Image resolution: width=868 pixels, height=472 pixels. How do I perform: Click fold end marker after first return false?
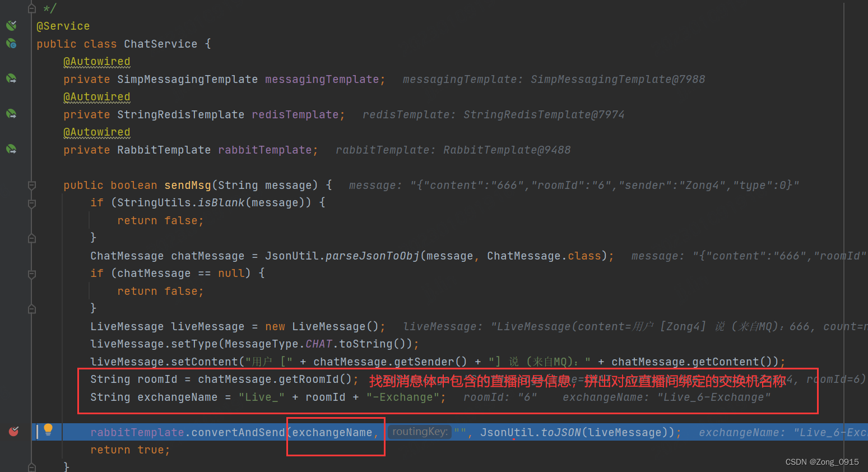pyautogui.click(x=32, y=238)
